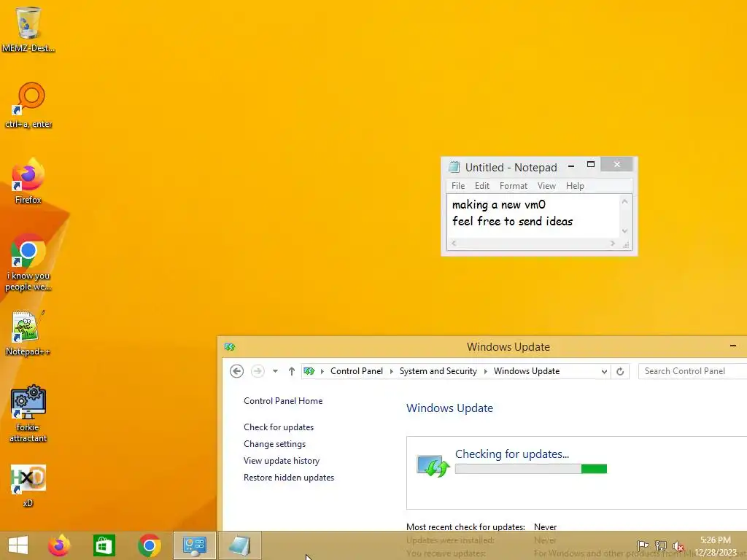Refresh the Windows Update page
The image size is (747, 560).
[x=620, y=371]
